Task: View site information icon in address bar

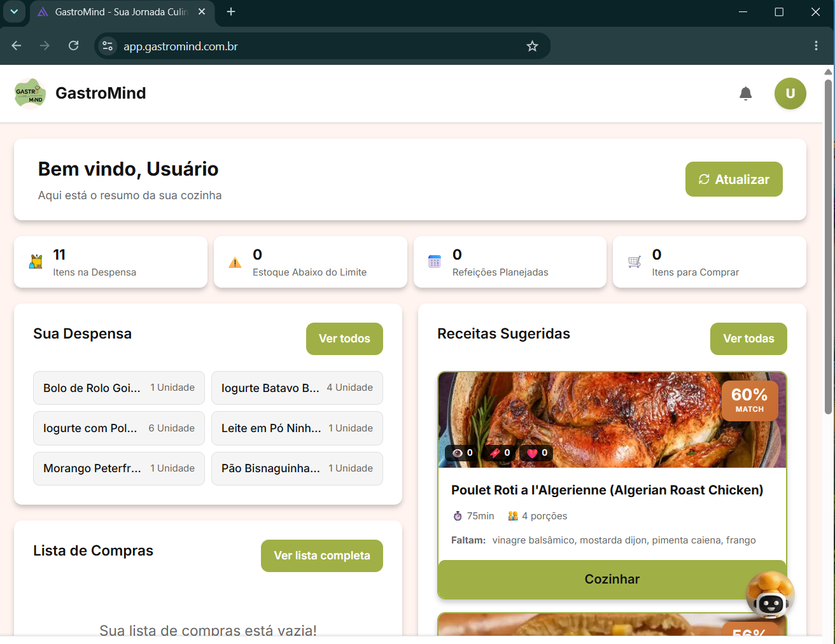Action: pyautogui.click(x=108, y=46)
